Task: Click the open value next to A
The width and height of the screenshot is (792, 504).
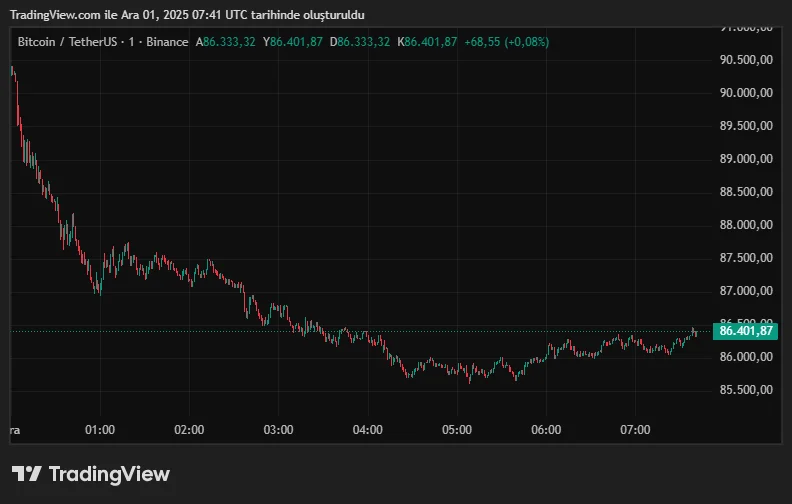Action: 229,42
